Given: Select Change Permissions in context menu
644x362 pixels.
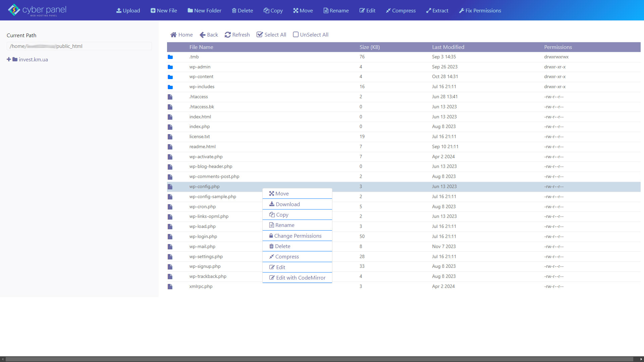Looking at the screenshot, I should [298, 236].
